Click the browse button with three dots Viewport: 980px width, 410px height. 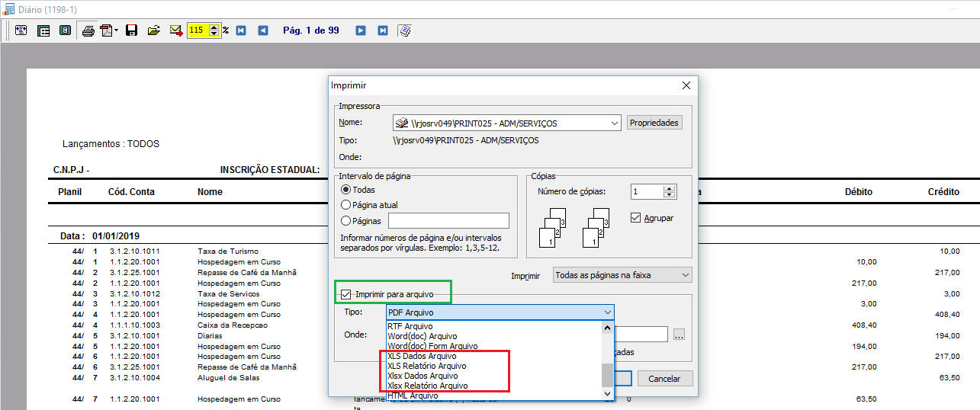pyautogui.click(x=679, y=334)
